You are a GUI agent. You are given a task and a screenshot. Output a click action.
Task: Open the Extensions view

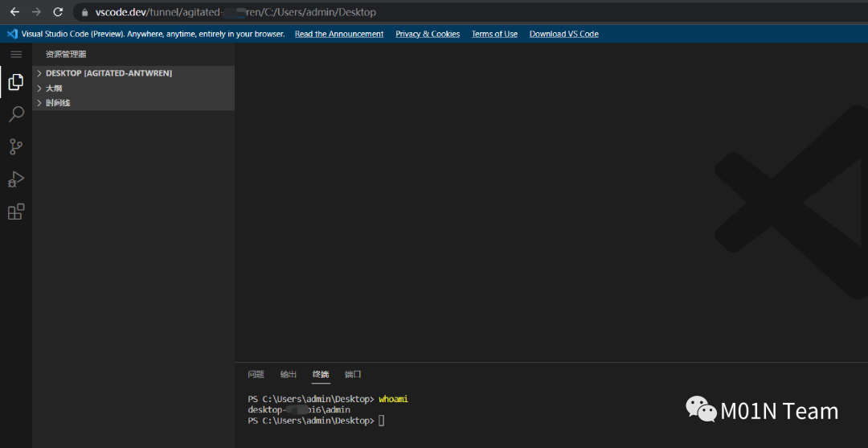click(16, 212)
